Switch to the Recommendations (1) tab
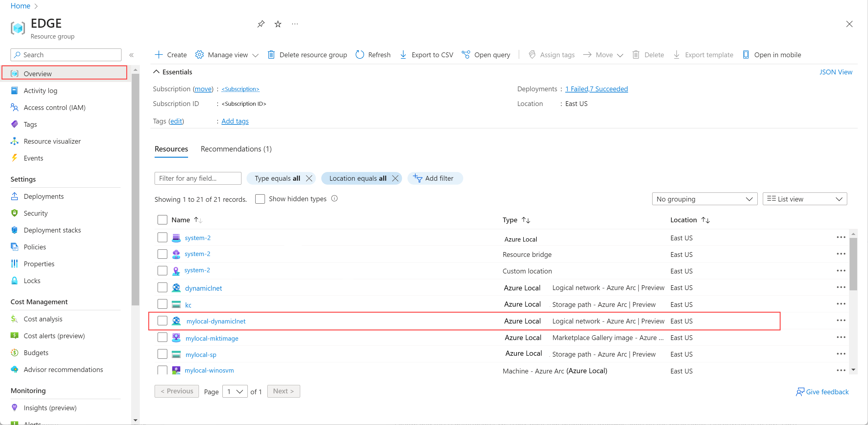 click(x=236, y=149)
